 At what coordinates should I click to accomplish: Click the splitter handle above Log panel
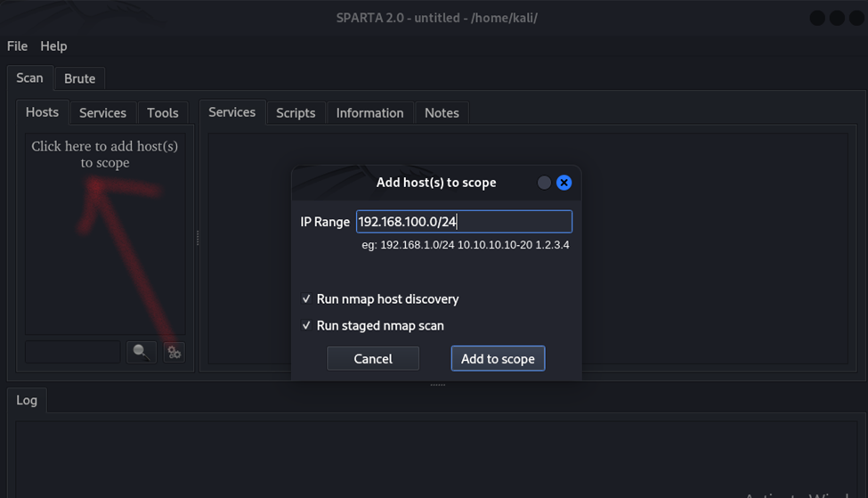click(437, 385)
